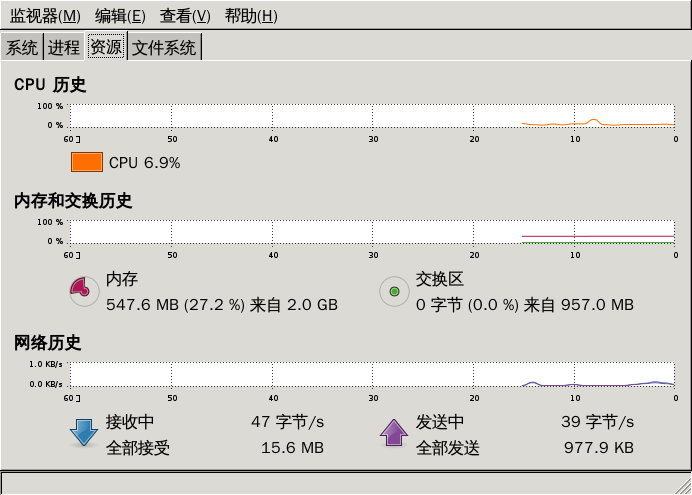
Task: Click the network history graph
Action: pos(372,375)
